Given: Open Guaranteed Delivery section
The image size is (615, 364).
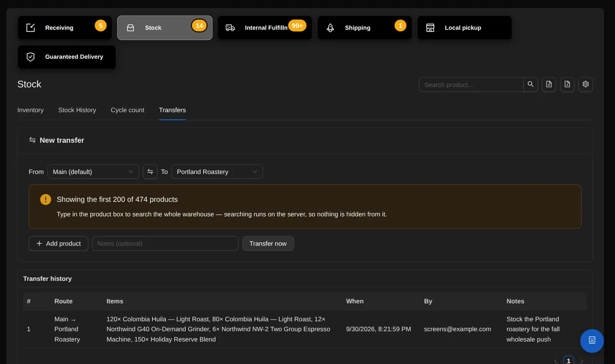Looking at the screenshot, I should [66, 57].
